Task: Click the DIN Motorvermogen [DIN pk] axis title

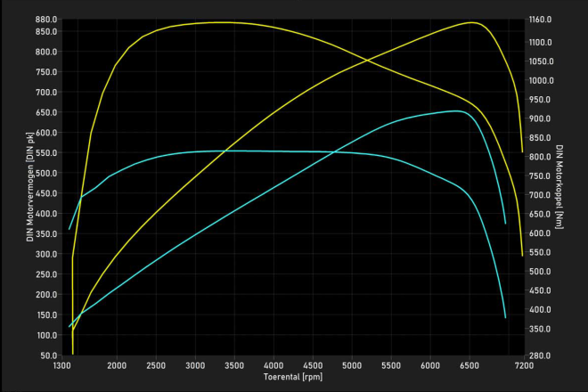Action: (29, 188)
